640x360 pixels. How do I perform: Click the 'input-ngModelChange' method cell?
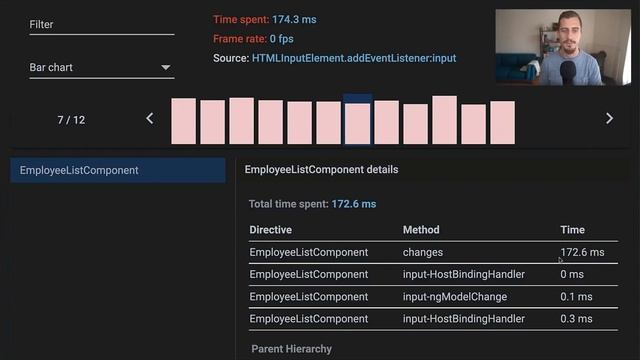(455, 297)
